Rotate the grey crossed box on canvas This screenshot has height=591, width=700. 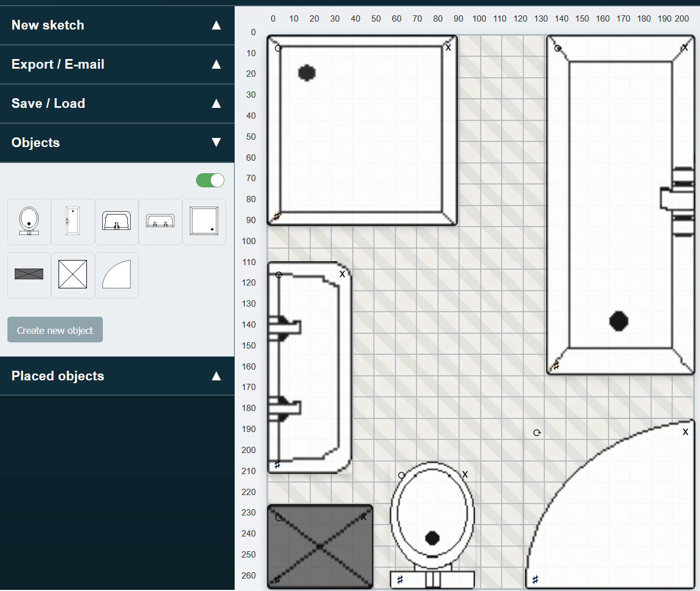pyautogui.click(x=278, y=517)
